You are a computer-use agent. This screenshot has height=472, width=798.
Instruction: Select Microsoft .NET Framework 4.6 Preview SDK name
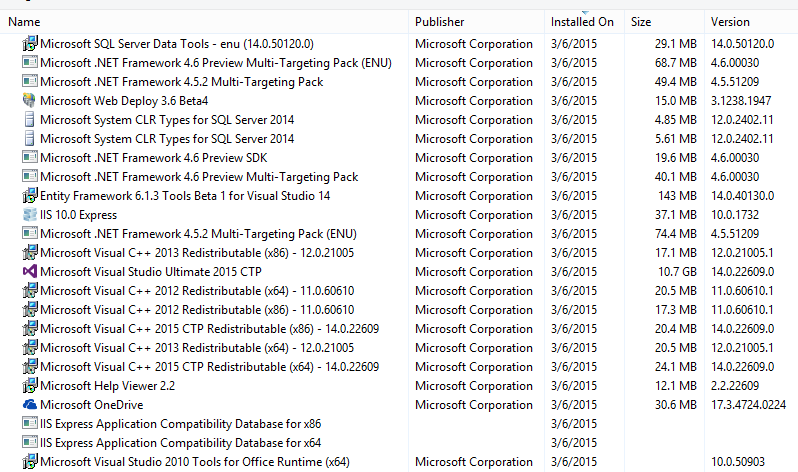(154, 158)
